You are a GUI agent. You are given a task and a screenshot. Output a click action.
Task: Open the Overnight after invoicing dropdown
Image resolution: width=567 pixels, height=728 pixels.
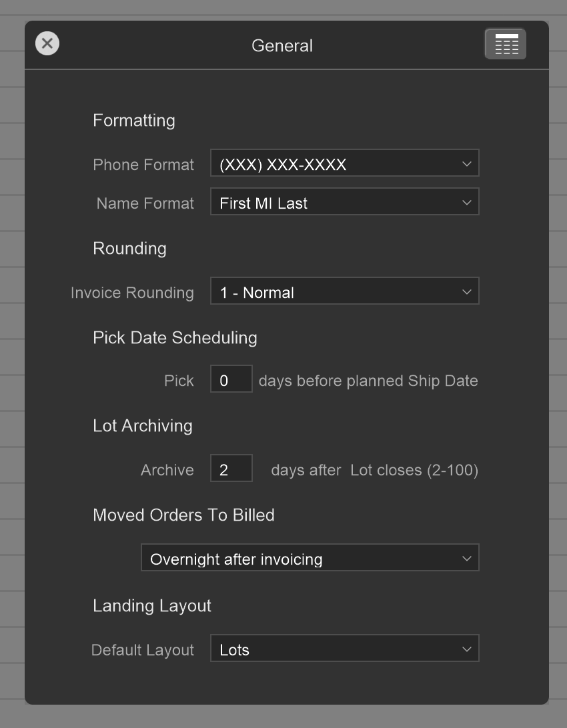point(310,558)
